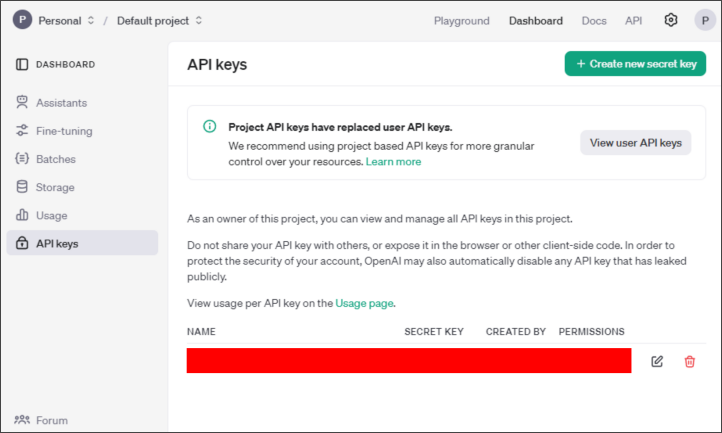
Task: Follow the Learn more link
Action: tap(393, 162)
